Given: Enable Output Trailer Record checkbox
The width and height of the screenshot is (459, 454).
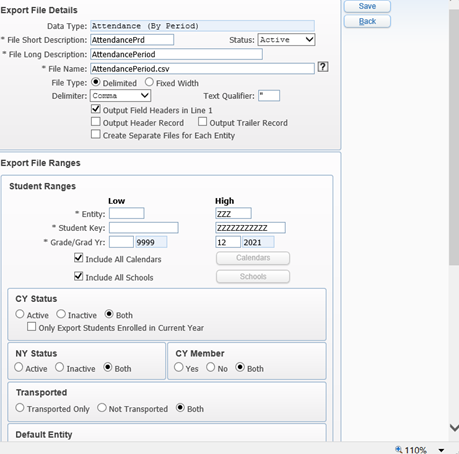Looking at the screenshot, I should [x=202, y=122].
